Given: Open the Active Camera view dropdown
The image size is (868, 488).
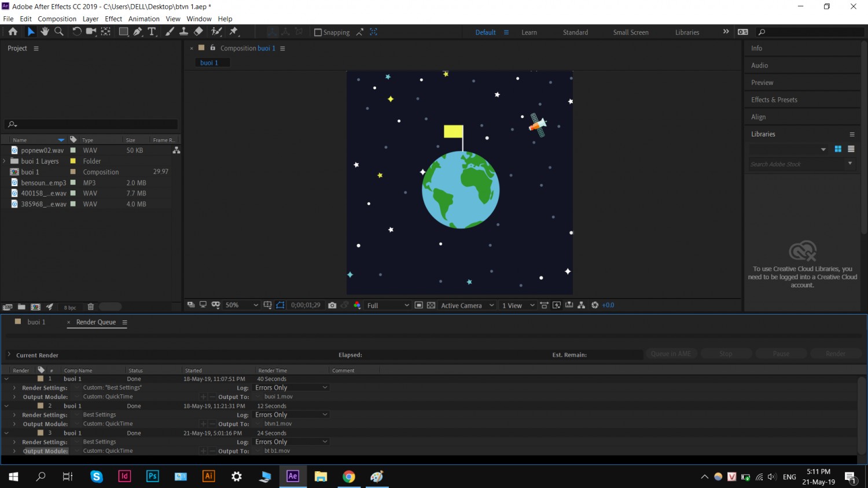Looking at the screenshot, I should [468, 305].
